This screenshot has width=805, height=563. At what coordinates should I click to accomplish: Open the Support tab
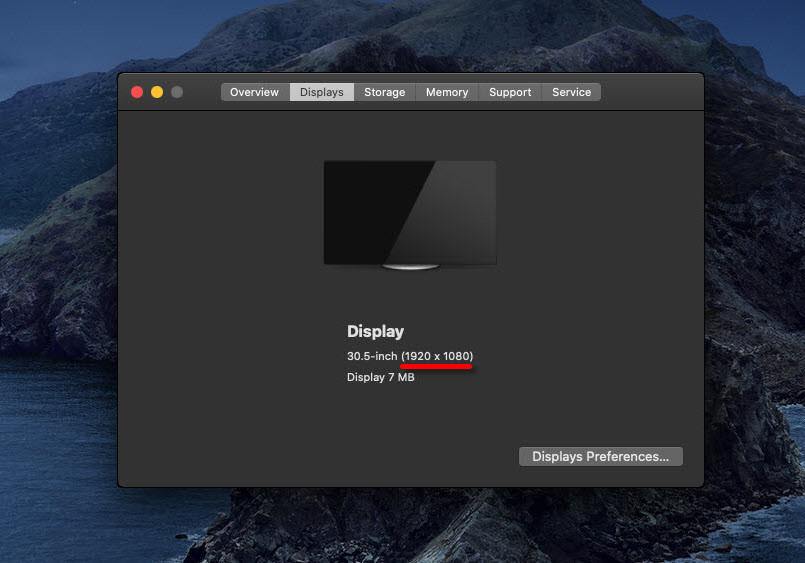(510, 92)
